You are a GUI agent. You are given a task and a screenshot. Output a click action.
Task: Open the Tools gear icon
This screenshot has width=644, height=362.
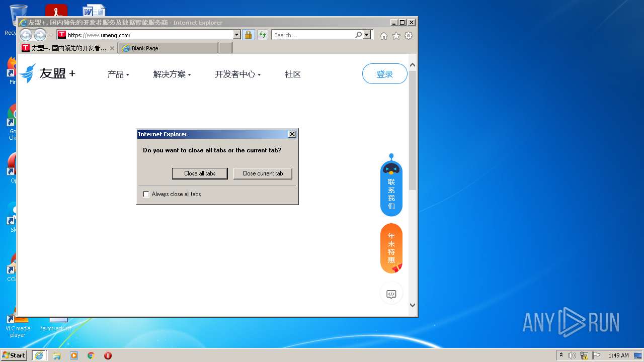pyautogui.click(x=409, y=36)
